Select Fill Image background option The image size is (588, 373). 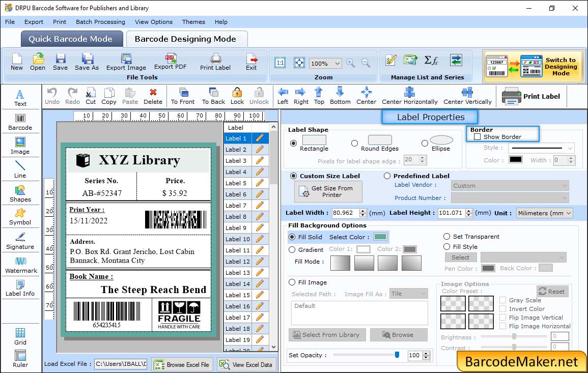click(292, 282)
